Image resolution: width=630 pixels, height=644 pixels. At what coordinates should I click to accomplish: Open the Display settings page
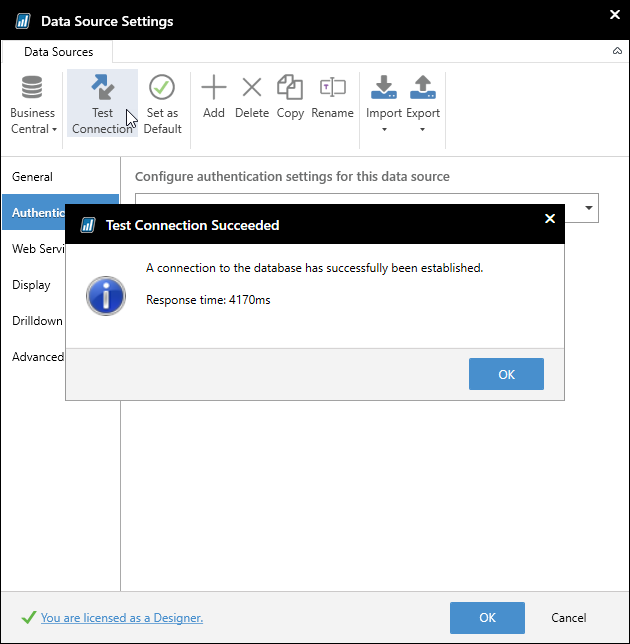coord(34,285)
